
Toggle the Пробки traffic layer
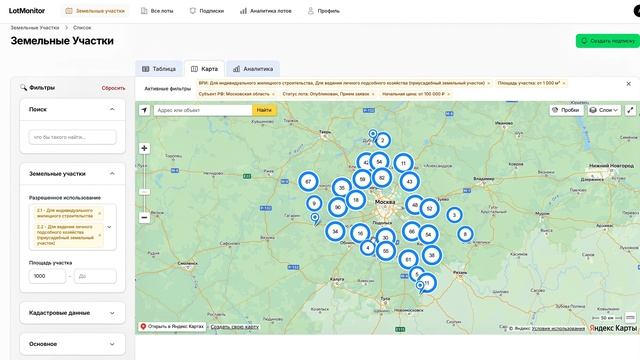coord(566,110)
